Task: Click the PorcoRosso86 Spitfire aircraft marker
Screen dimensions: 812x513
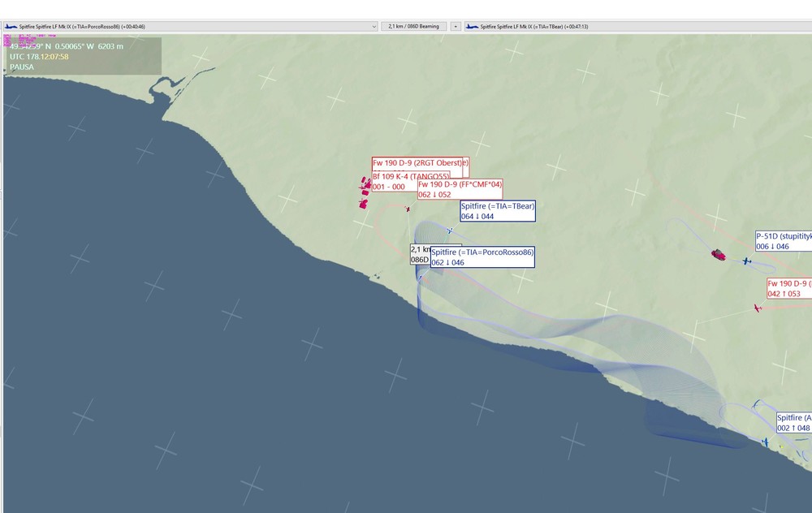Action: (x=420, y=278)
